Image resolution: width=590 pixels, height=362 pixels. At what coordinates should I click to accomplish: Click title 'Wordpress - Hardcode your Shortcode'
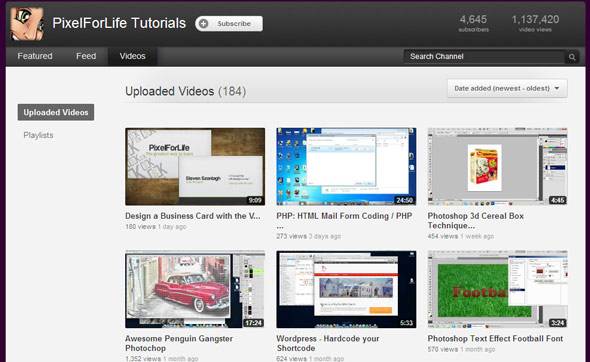[328, 343]
